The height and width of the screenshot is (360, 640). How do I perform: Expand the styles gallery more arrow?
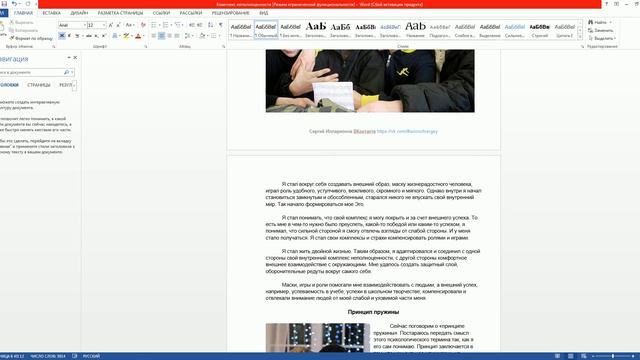click(580, 37)
